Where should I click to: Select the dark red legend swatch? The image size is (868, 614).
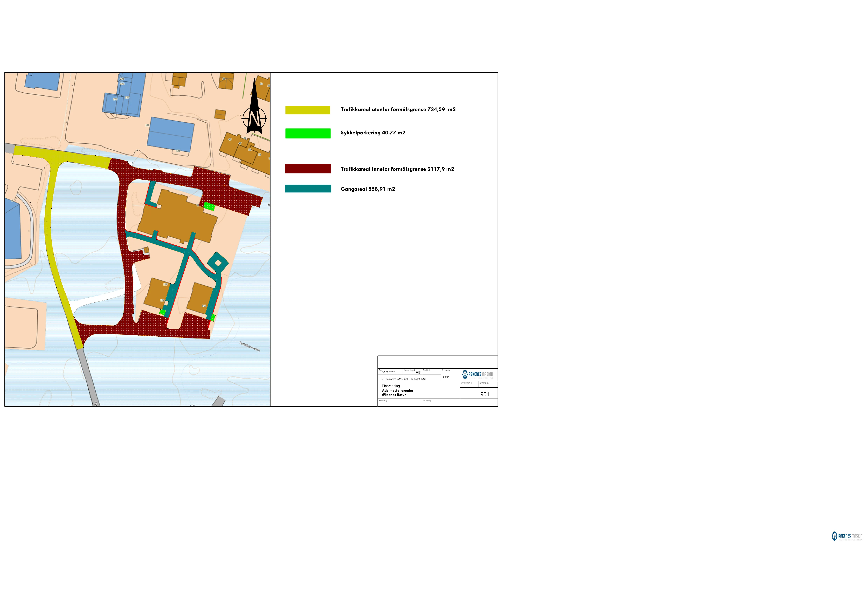pyautogui.click(x=308, y=169)
